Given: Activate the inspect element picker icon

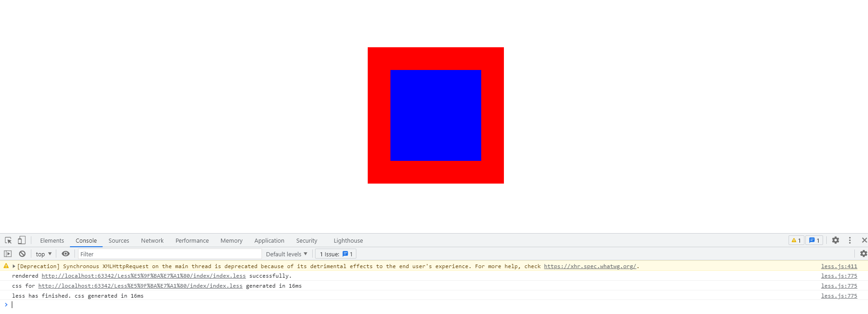Looking at the screenshot, I should pos(8,240).
